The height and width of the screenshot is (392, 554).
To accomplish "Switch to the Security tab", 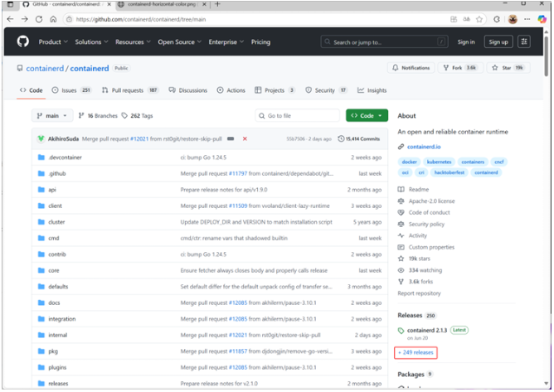I will 326,90.
